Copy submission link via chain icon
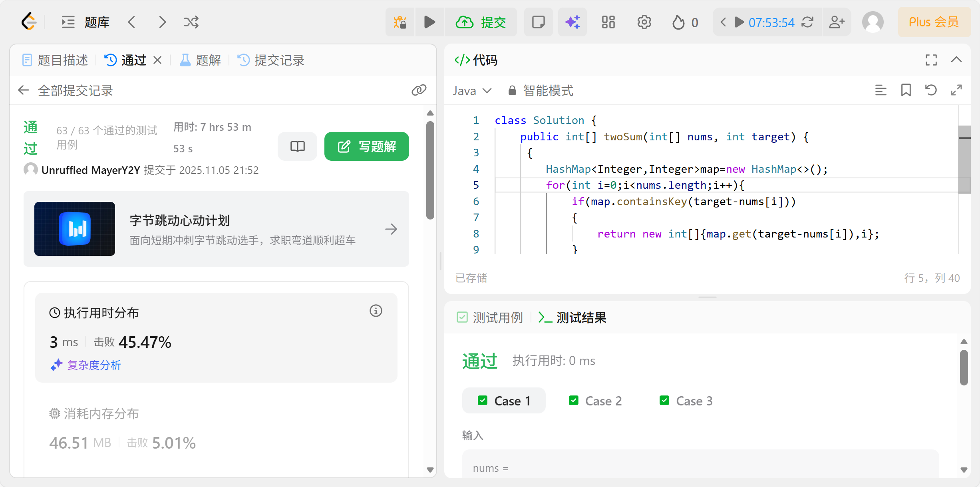 (419, 90)
